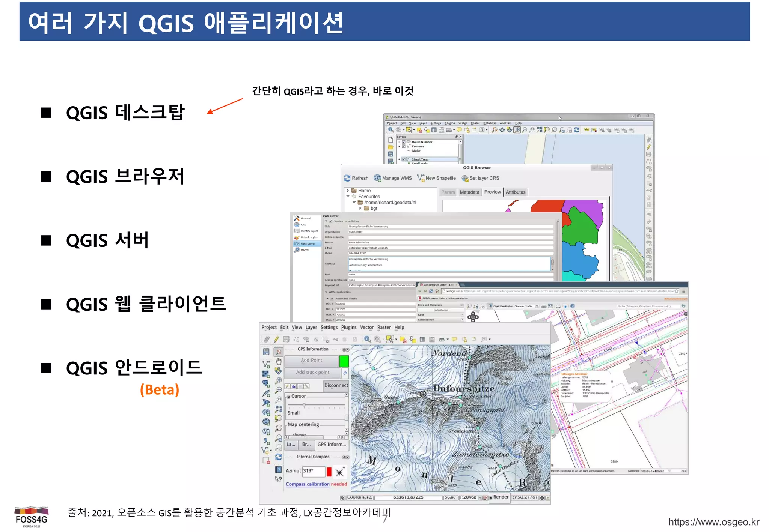Click the open folder icon in training window sidebar

coord(391,147)
